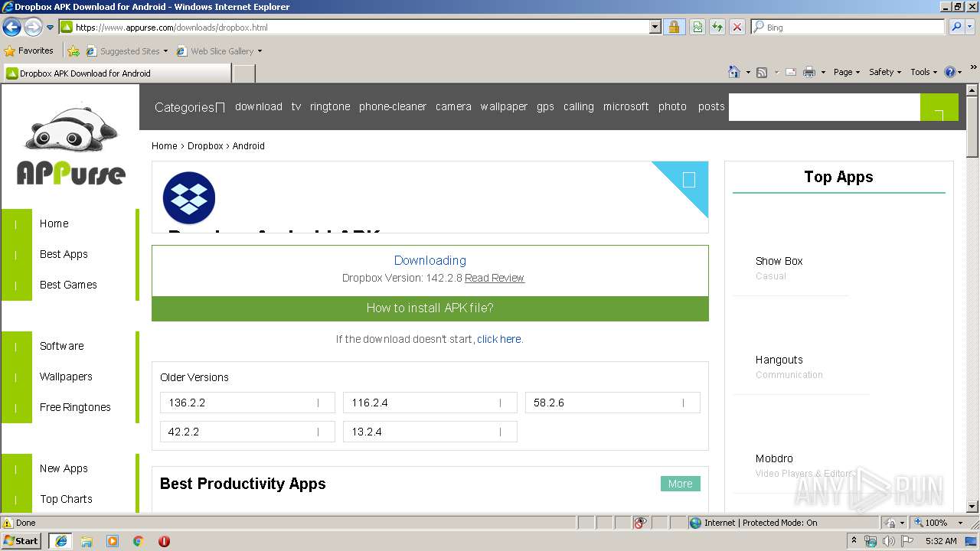Viewport: 980px width, 551px height.
Task: Click the wallpaper category link
Action: point(504,106)
